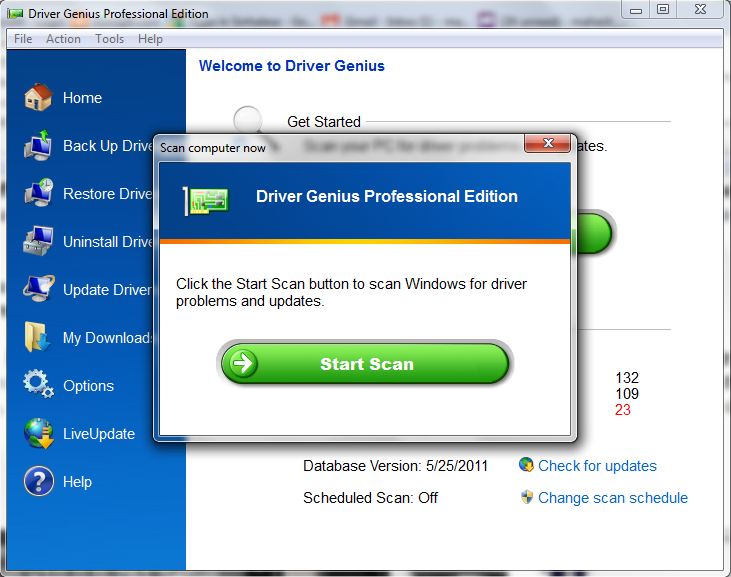This screenshot has width=731, height=577.
Task: Click the Database Version 5/25/2011 text
Action: (395, 466)
